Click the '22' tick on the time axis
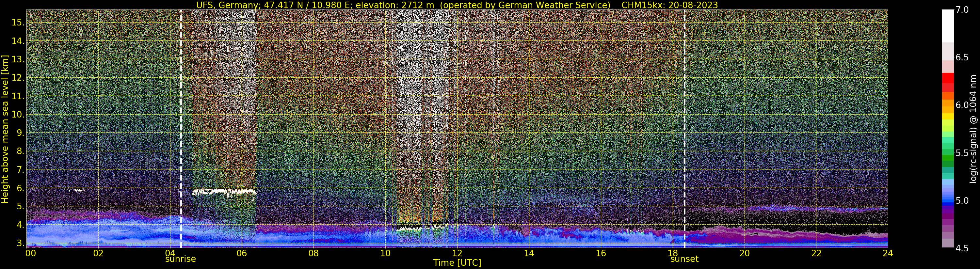Viewport: 980px width, 269px height. [x=816, y=253]
